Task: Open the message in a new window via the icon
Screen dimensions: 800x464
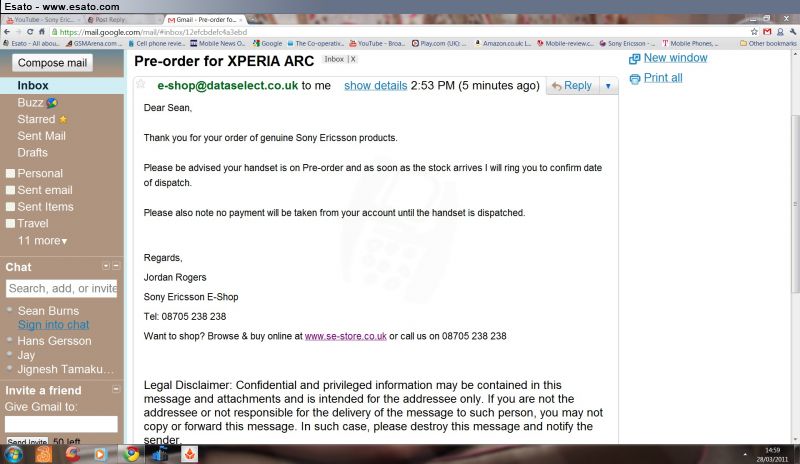Action: 634,59
